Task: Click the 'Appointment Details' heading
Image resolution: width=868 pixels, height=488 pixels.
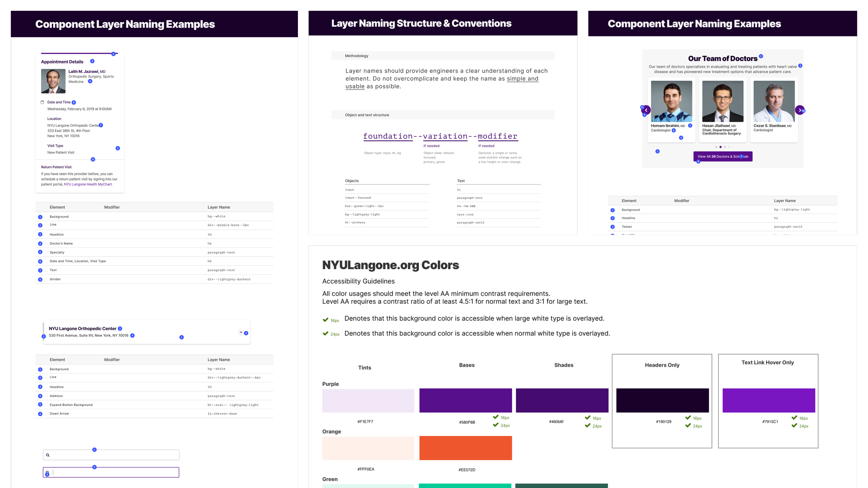Action: pyautogui.click(x=62, y=62)
